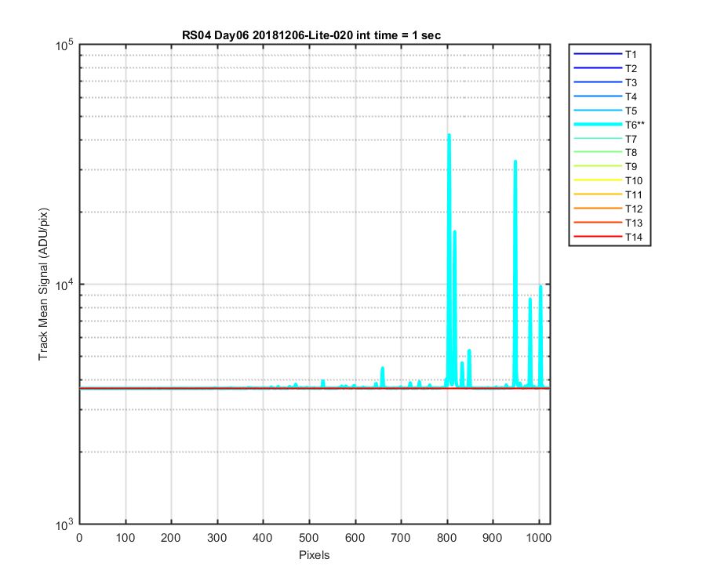Select the T6** legend entry
The width and height of the screenshot is (706, 588).
tap(610, 125)
